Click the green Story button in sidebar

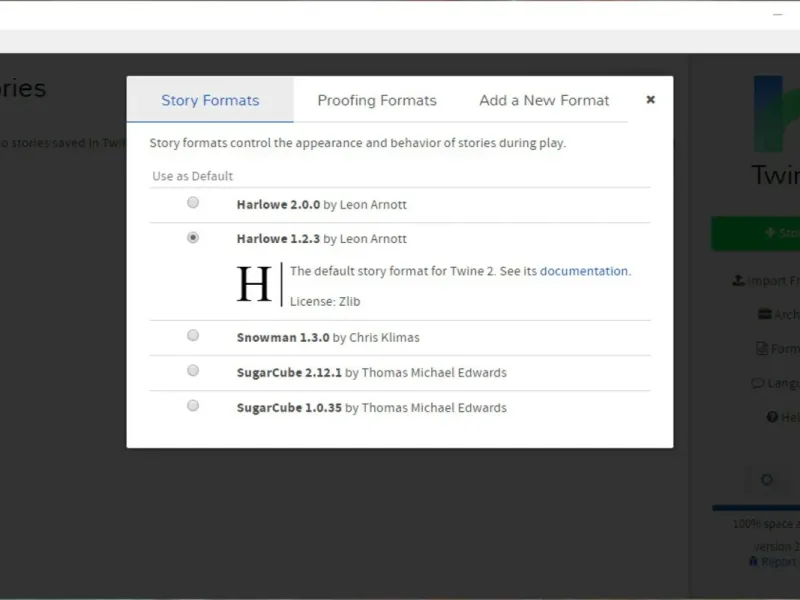(756, 233)
